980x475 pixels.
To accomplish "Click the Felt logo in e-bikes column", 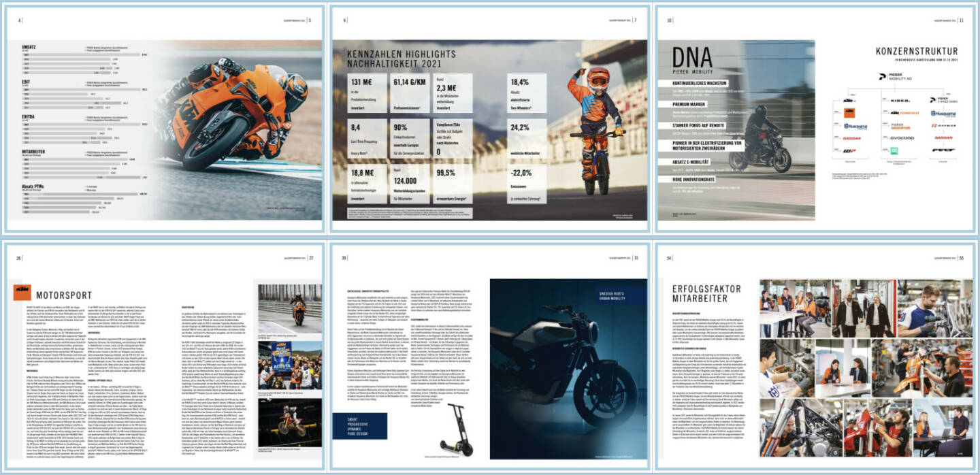I will (x=943, y=150).
